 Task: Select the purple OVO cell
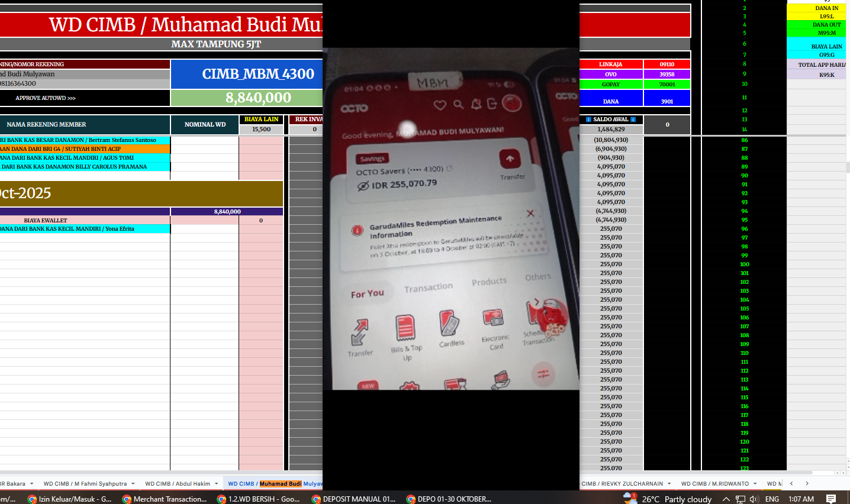(610, 74)
